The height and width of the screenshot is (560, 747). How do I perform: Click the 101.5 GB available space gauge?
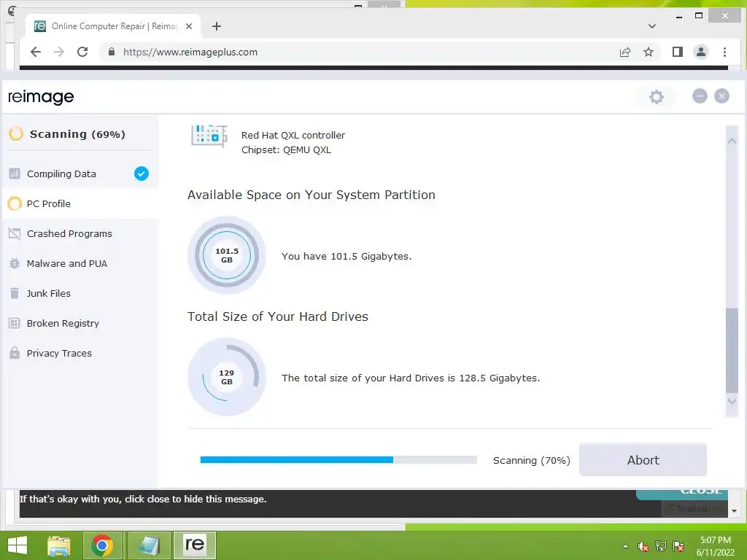click(x=227, y=255)
